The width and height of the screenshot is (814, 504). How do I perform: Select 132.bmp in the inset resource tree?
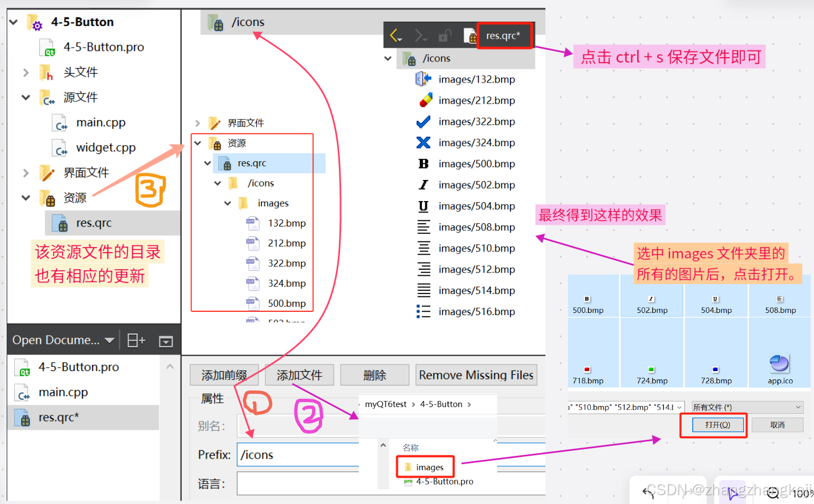(287, 223)
